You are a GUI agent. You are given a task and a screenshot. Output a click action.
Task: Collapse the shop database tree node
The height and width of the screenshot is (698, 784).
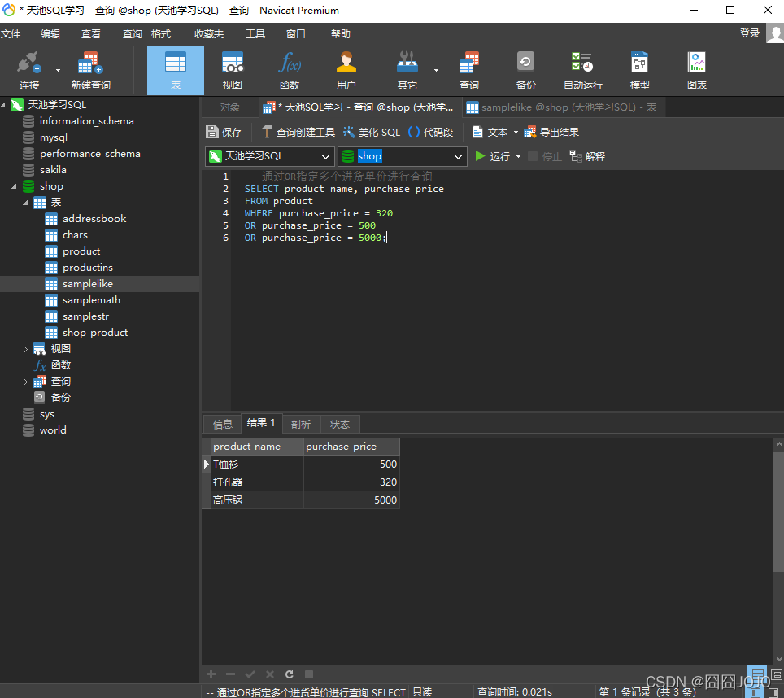click(x=14, y=186)
